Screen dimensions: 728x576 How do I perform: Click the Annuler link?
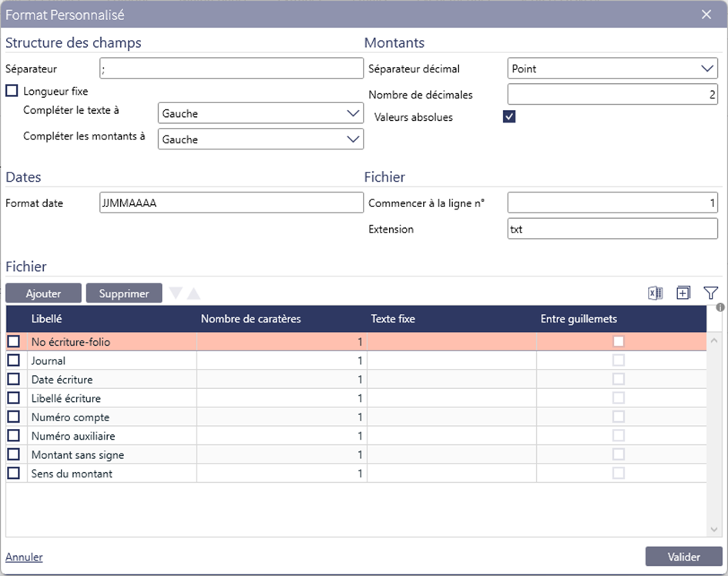(24, 557)
